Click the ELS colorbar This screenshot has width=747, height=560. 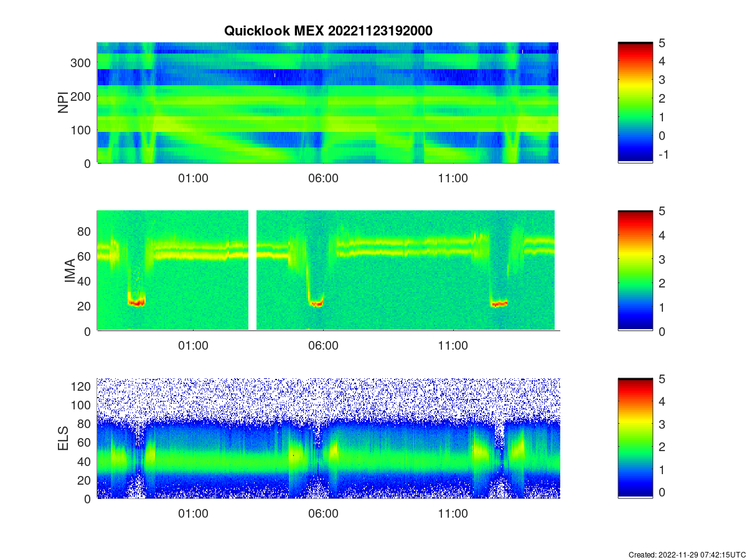635,438
